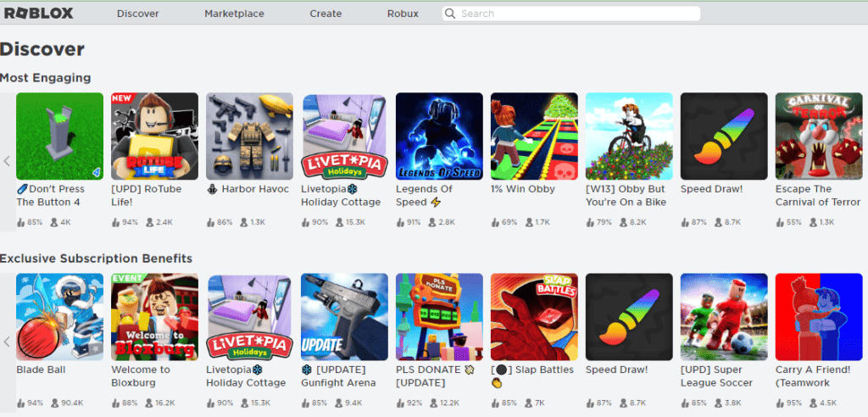This screenshot has height=417, width=868.
Task: Click the '1% Win Obby' title
Action: (x=523, y=189)
